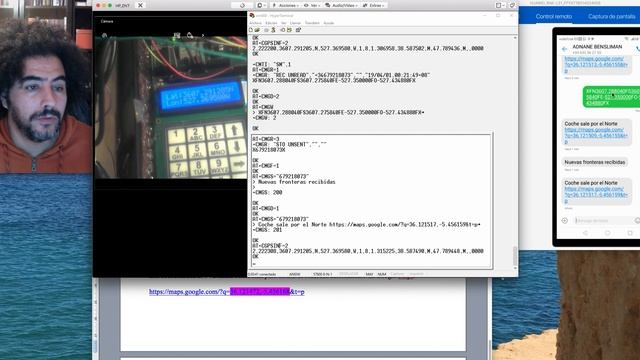Click the green sent message bubble
This screenshot has width=640, height=360.
(x=611, y=97)
